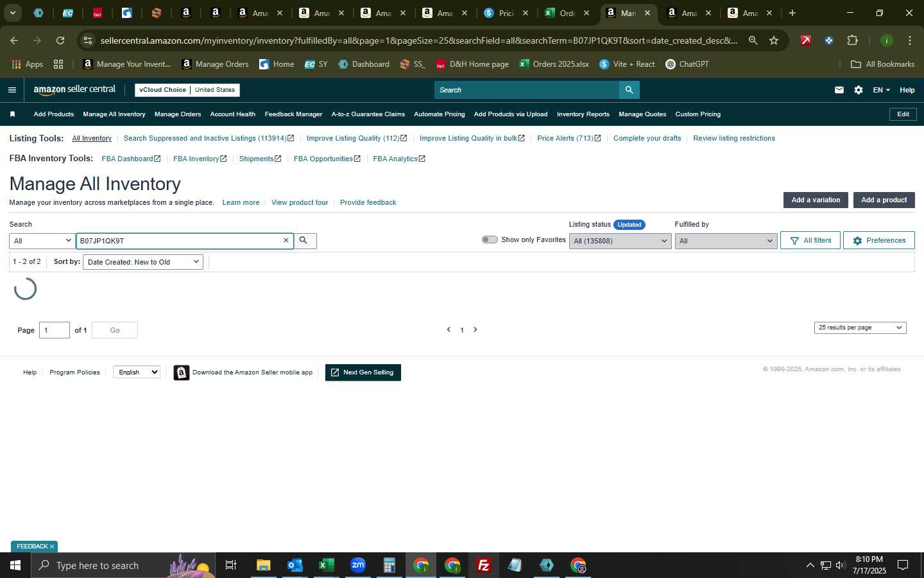924x578 pixels.
Task: Open the English language dropdown in footer
Action: pyautogui.click(x=136, y=372)
